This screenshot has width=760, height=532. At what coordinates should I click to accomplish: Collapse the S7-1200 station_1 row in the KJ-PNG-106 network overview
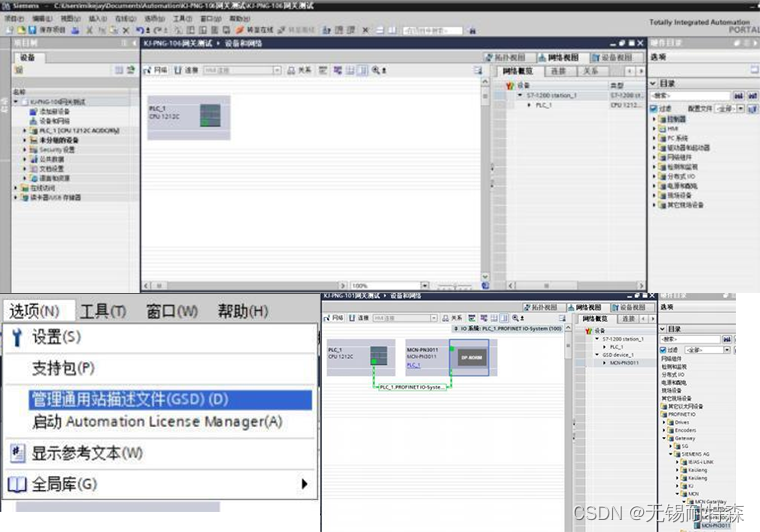pos(520,95)
